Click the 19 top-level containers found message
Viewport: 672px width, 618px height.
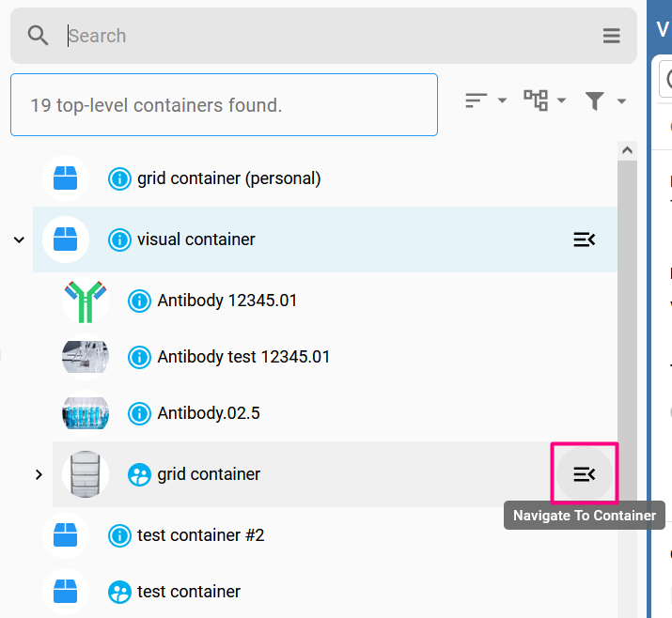(224, 105)
